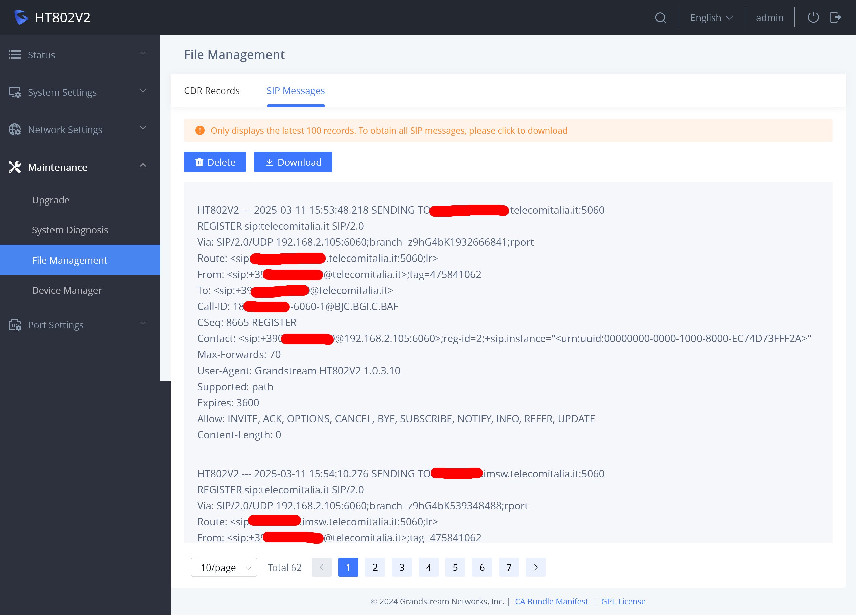856x616 pixels.
Task: Go to page 6
Action: 482,567
